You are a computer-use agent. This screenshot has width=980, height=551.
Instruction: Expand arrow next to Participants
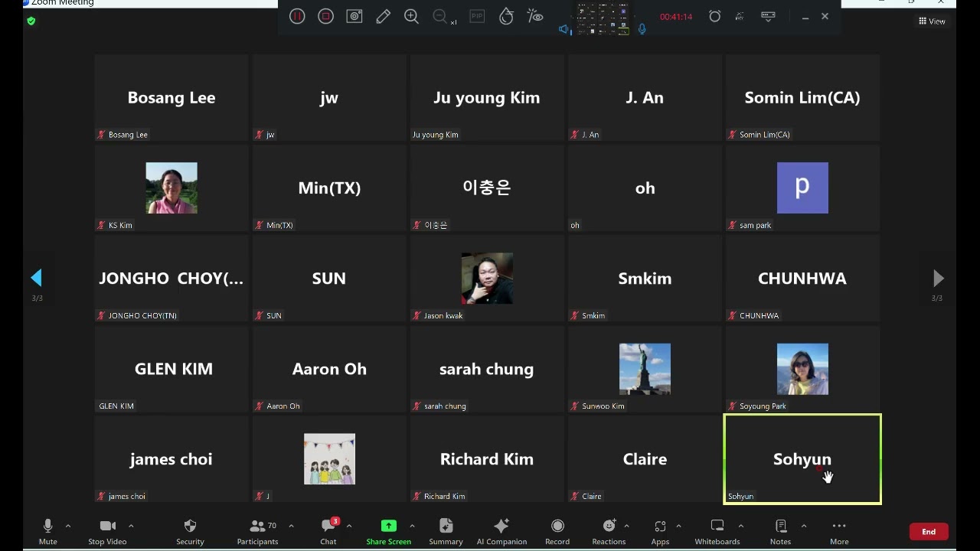click(291, 526)
